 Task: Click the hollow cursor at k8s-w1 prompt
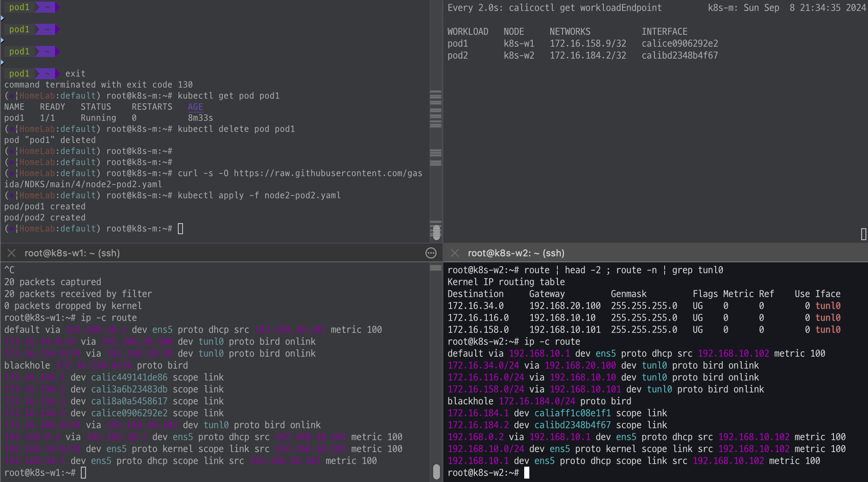[x=83, y=473]
